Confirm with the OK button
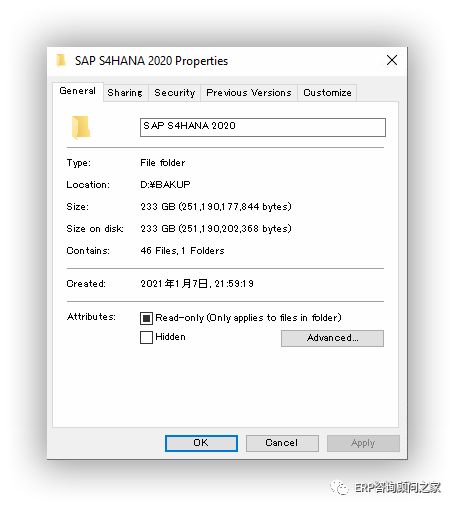This screenshot has height=508, width=455. (201, 443)
